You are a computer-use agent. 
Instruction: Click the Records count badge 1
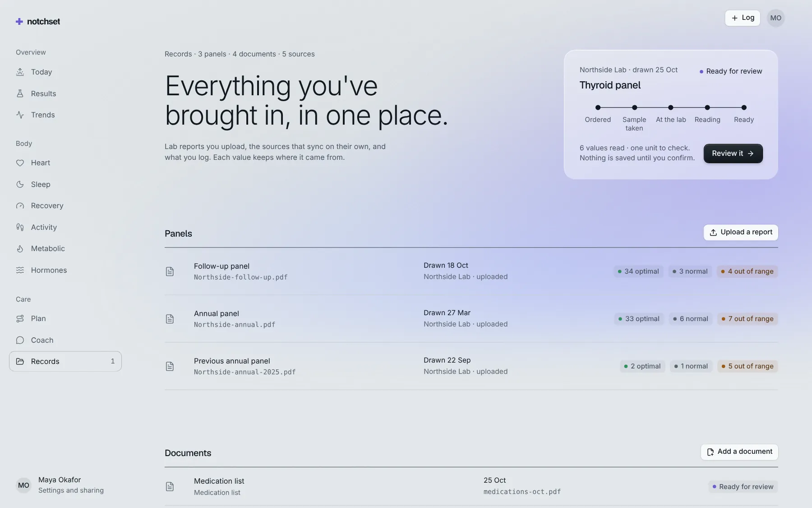[113, 361]
